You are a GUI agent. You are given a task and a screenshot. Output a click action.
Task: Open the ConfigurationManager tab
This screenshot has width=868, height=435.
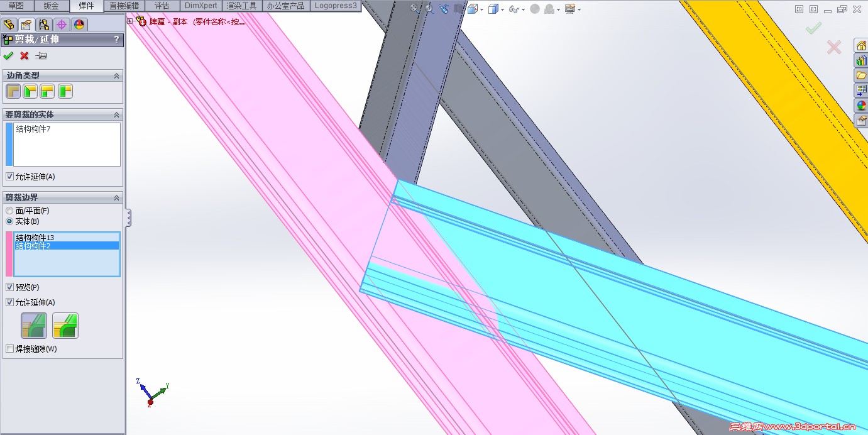[44, 25]
